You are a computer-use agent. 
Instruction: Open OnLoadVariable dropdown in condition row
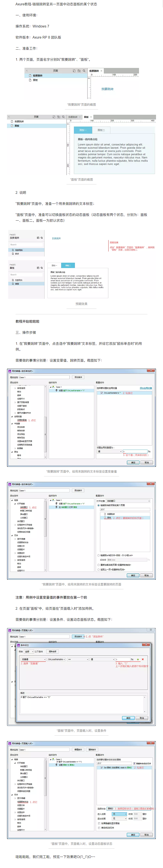pos(56,660)
